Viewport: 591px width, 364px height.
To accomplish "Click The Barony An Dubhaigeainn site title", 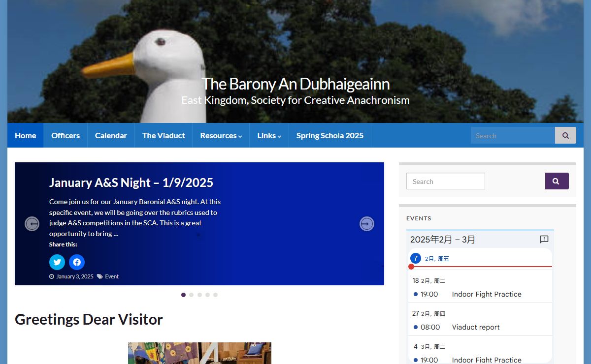I will 295,84.
